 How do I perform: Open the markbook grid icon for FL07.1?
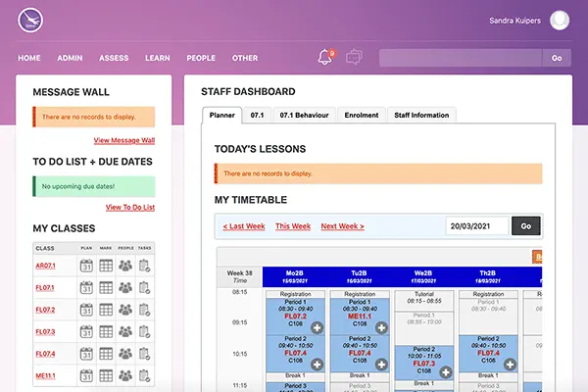pyautogui.click(x=106, y=288)
